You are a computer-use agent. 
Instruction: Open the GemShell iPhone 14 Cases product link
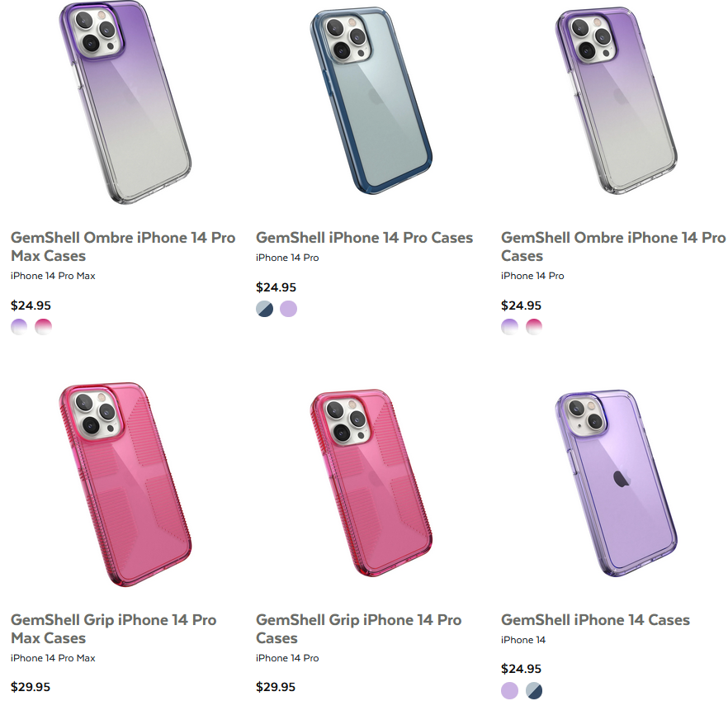tap(595, 619)
